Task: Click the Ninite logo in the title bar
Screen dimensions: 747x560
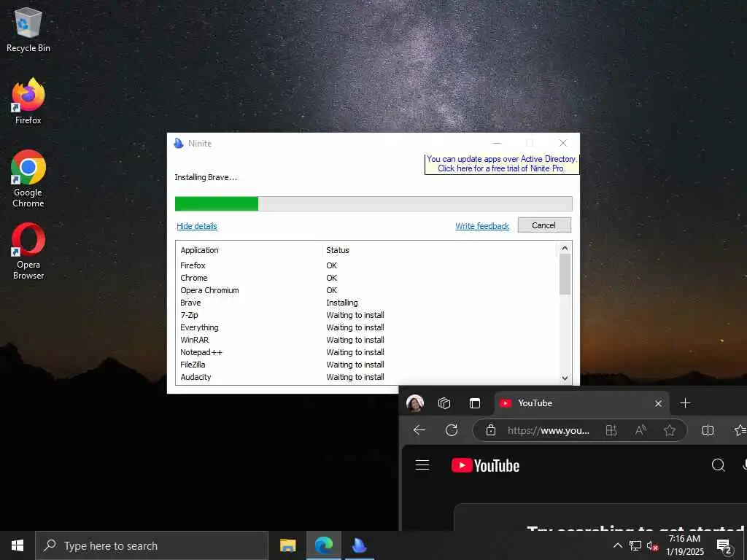Action: pos(179,144)
